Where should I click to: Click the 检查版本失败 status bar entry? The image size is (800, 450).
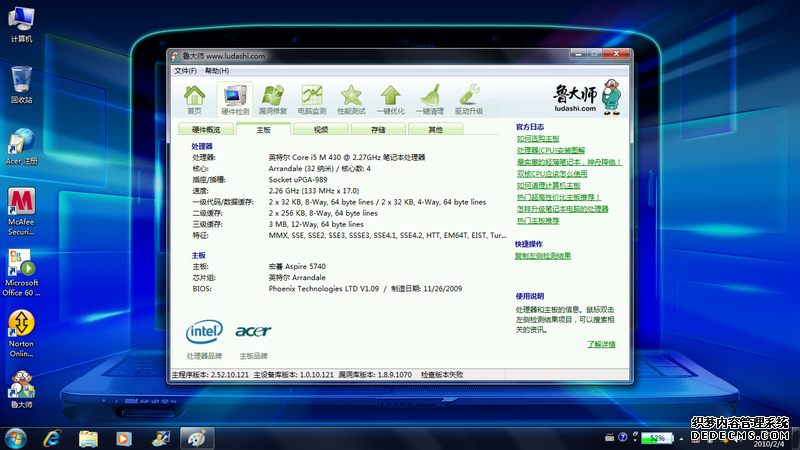[442, 374]
